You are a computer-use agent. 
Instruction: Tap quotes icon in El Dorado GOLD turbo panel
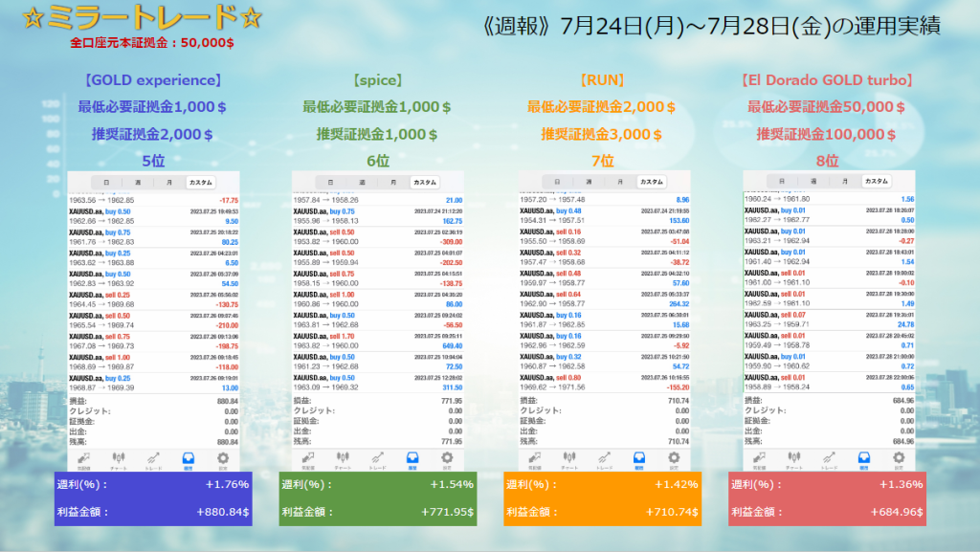[x=758, y=459]
